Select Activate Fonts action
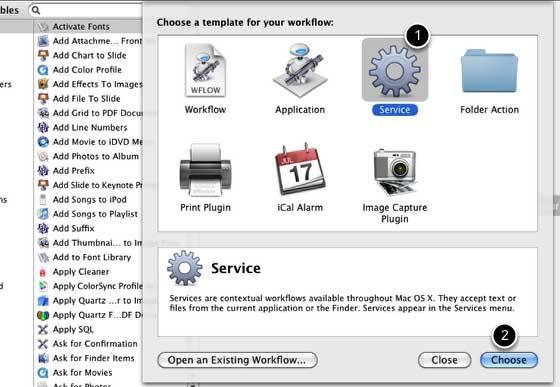Screen dimensions: 560x387 (89, 26)
